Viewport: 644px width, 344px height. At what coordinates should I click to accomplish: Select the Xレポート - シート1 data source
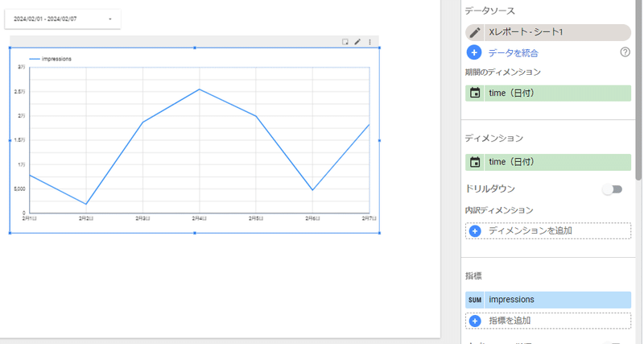click(557, 32)
